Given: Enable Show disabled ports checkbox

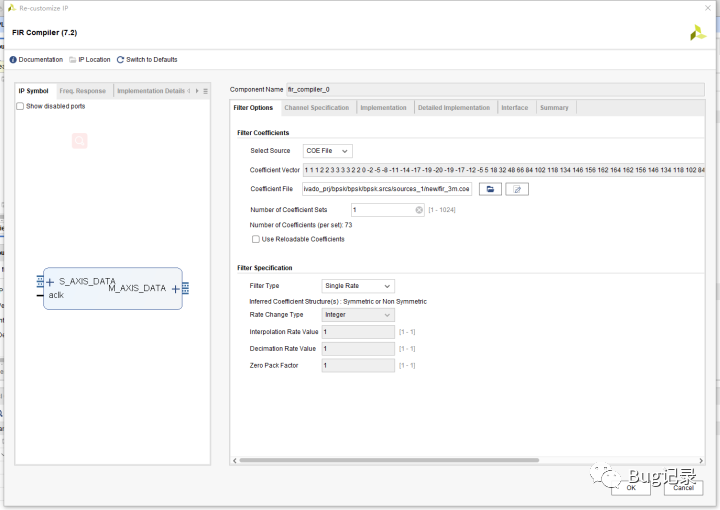Looking at the screenshot, I should pos(20,106).
